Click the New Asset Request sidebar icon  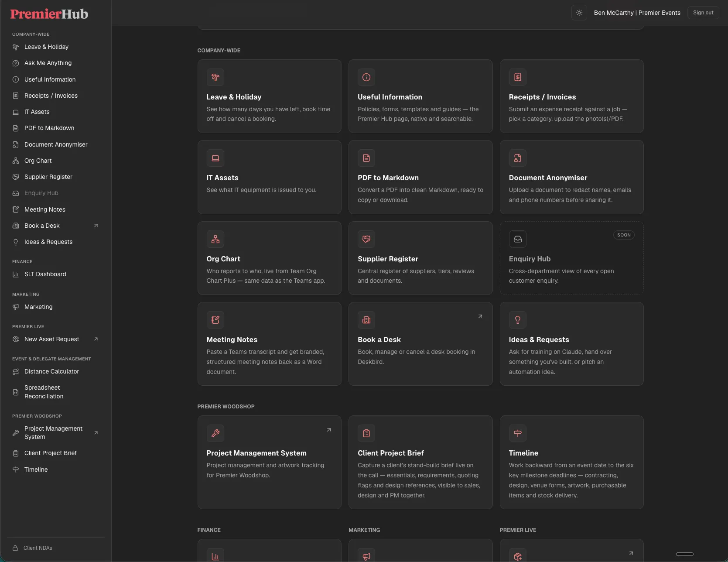click(16, 339)
